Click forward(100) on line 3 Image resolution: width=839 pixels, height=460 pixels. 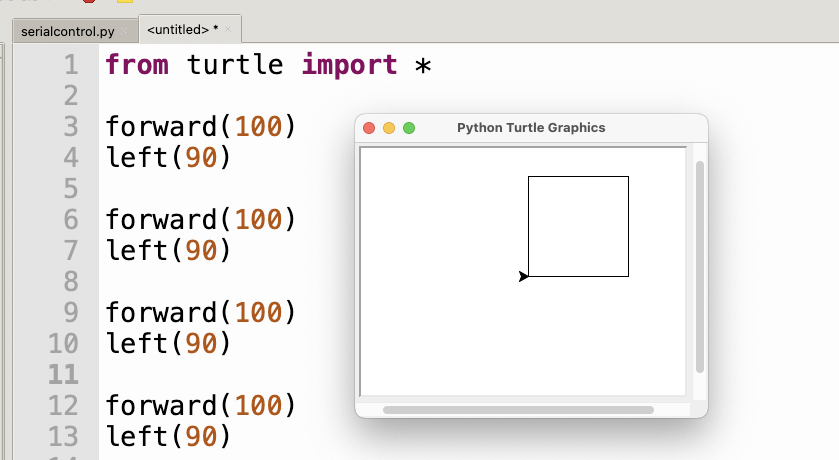201,127
